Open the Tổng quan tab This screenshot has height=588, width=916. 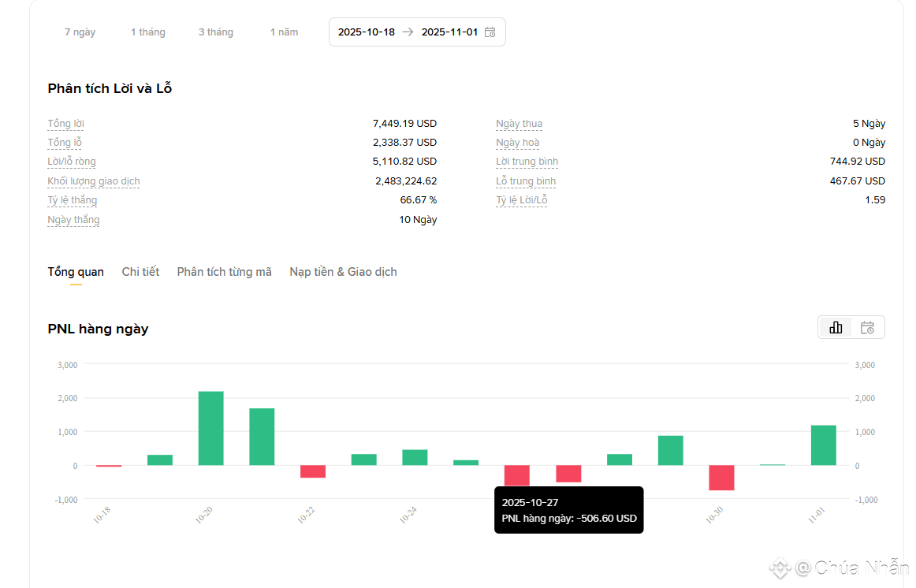[76, 272]
